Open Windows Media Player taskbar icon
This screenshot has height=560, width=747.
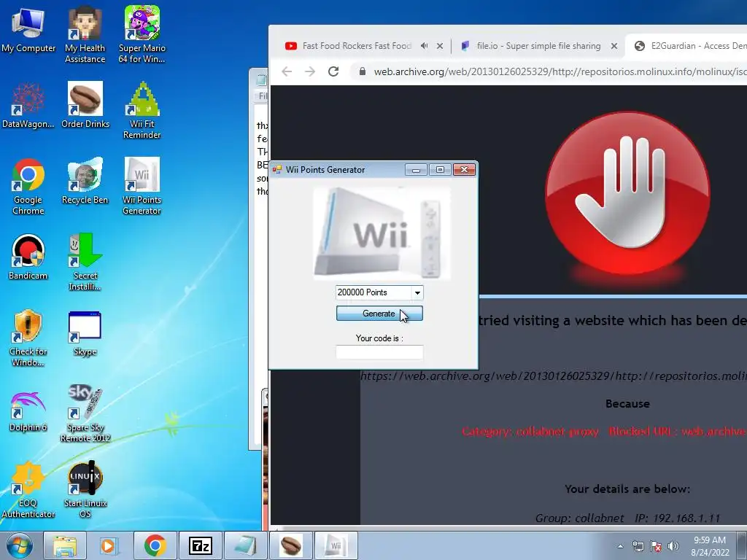coord(109,545)
